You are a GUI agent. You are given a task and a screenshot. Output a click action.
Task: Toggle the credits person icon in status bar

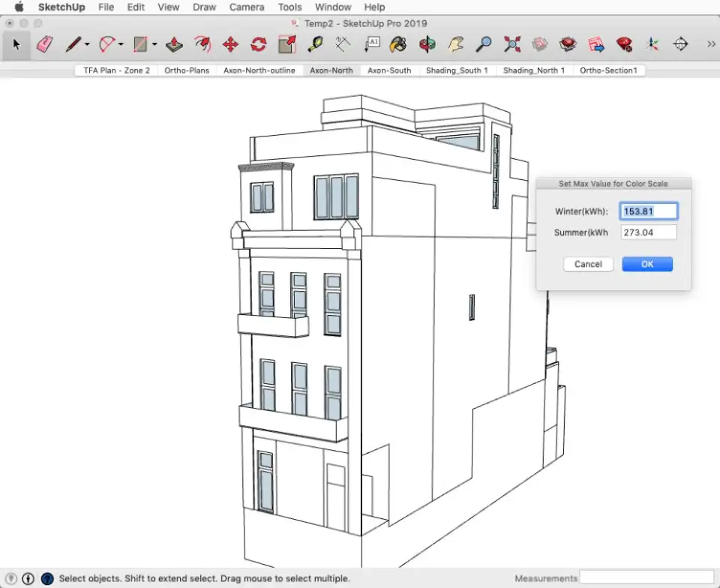pos(28,578)
